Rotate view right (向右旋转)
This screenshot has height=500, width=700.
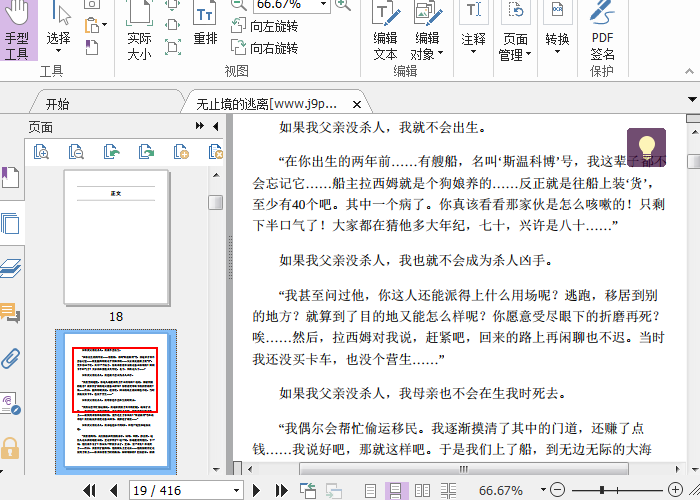tap(264, 47)
